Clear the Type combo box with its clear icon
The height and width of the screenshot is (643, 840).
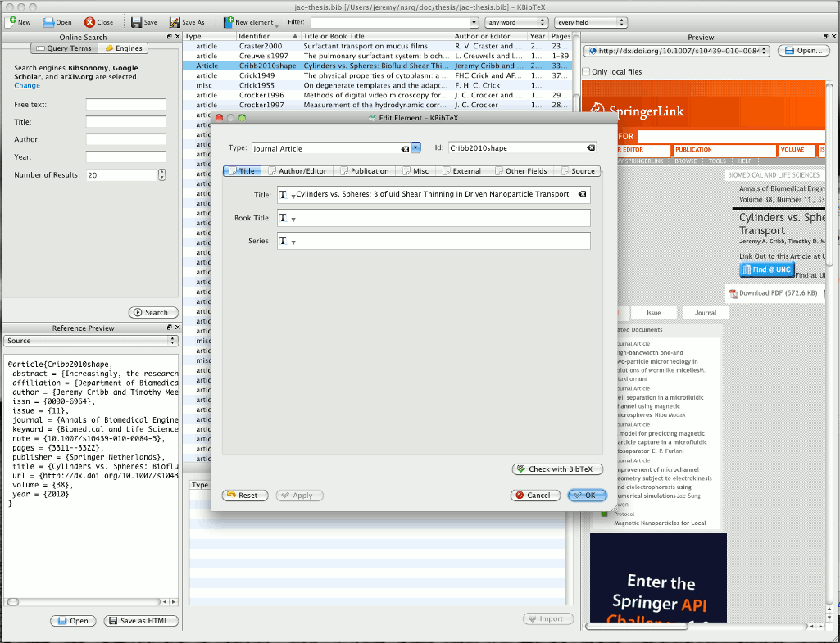click(405, 149)
